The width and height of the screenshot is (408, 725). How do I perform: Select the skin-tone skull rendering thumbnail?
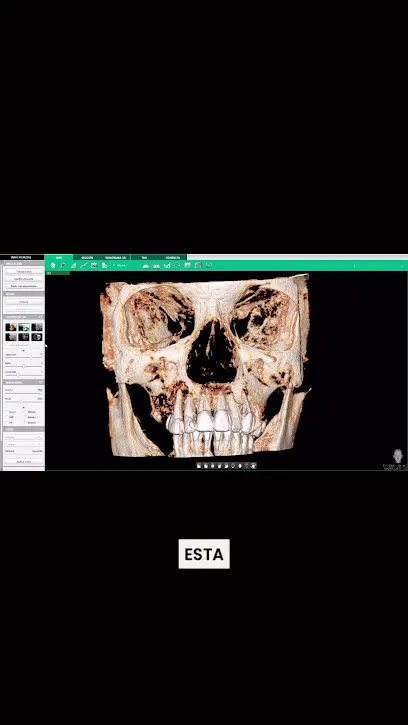[11, 327]
